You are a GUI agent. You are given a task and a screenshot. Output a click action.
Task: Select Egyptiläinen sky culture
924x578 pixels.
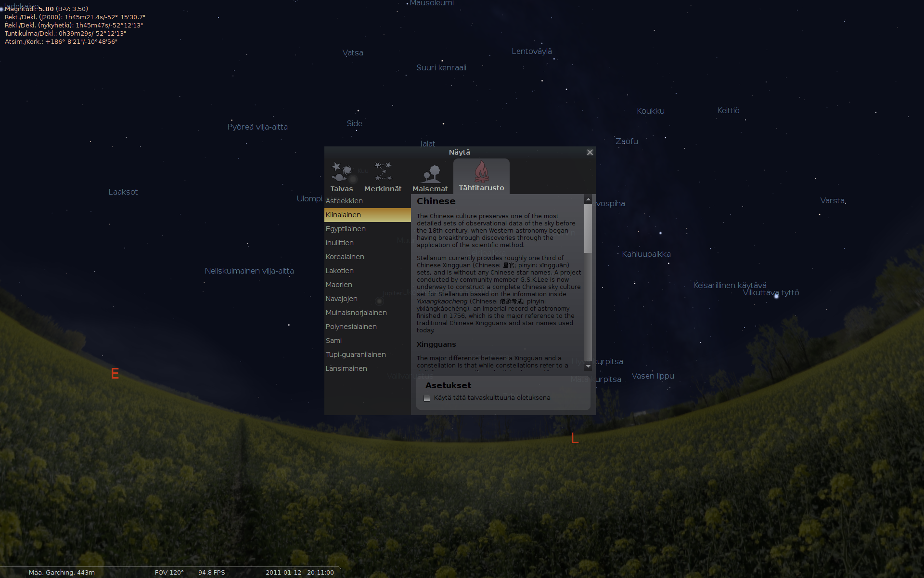(368, 229)
